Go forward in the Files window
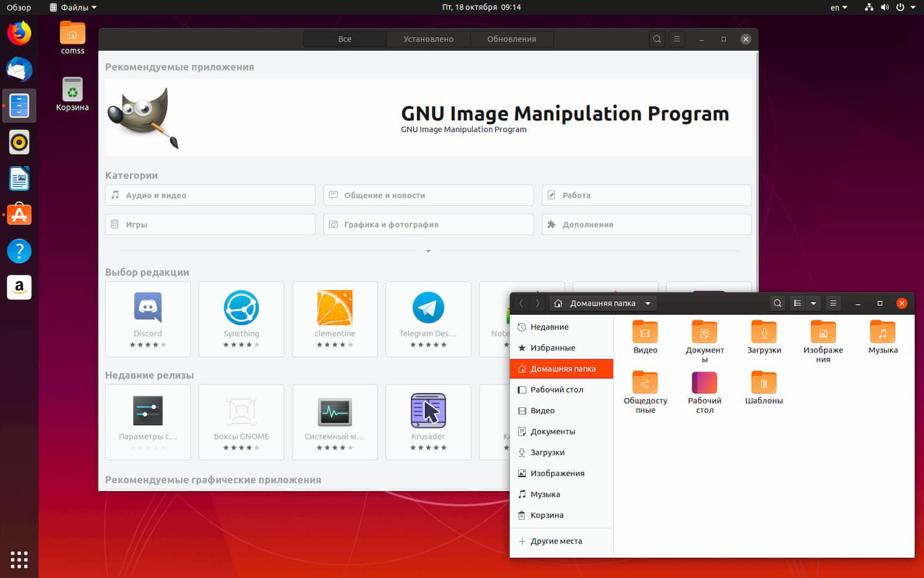 tap(538, 303)
